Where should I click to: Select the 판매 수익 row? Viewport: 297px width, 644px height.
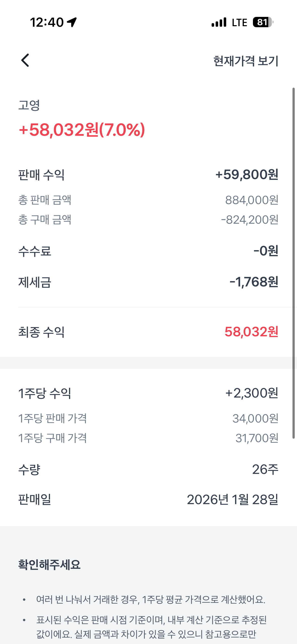pyautogui.click(x=148, y=175)
